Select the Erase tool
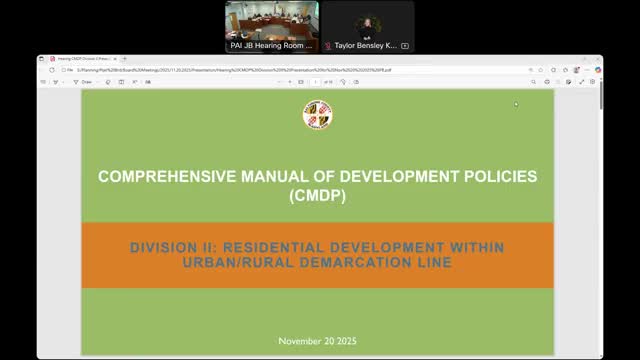This screenshot has height=360, width=640. tap(108, 82)
